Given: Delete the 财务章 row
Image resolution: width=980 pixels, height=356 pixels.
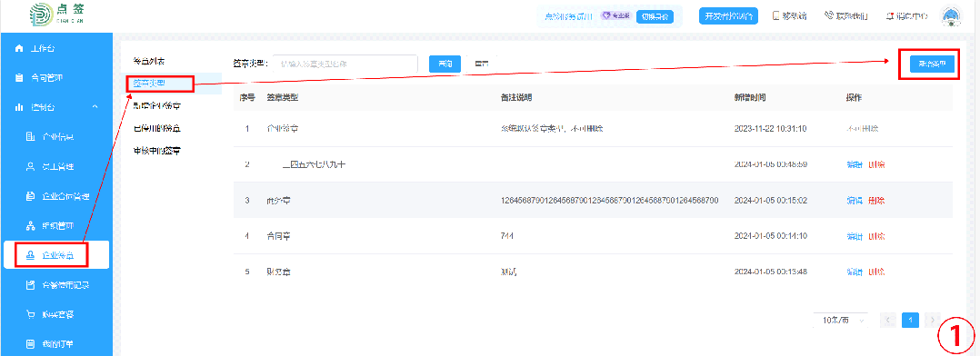Looking at the screenshot, I should (x=877, y=272).
